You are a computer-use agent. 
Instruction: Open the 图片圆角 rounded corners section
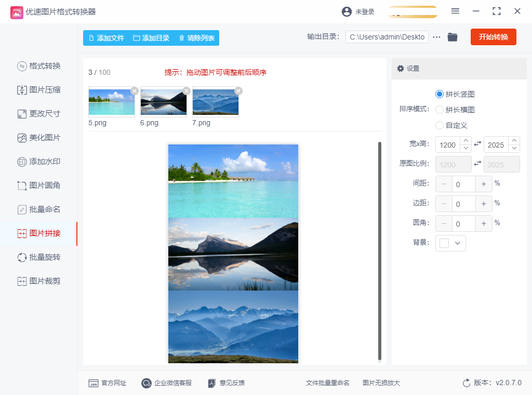pos(38,185)
